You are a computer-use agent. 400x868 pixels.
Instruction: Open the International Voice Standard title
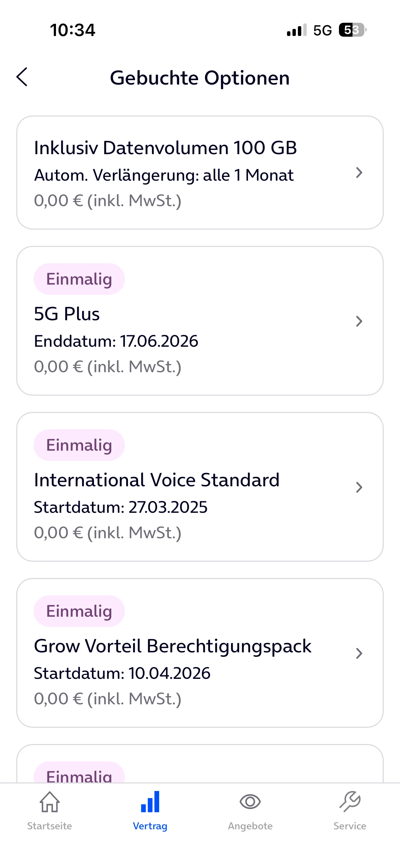[157, 480]
